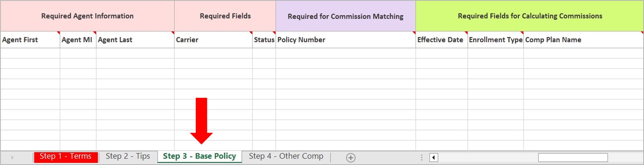Select the Step 3 - Base Policy tab
644x165 pixels.
click(x=199, y=157)
